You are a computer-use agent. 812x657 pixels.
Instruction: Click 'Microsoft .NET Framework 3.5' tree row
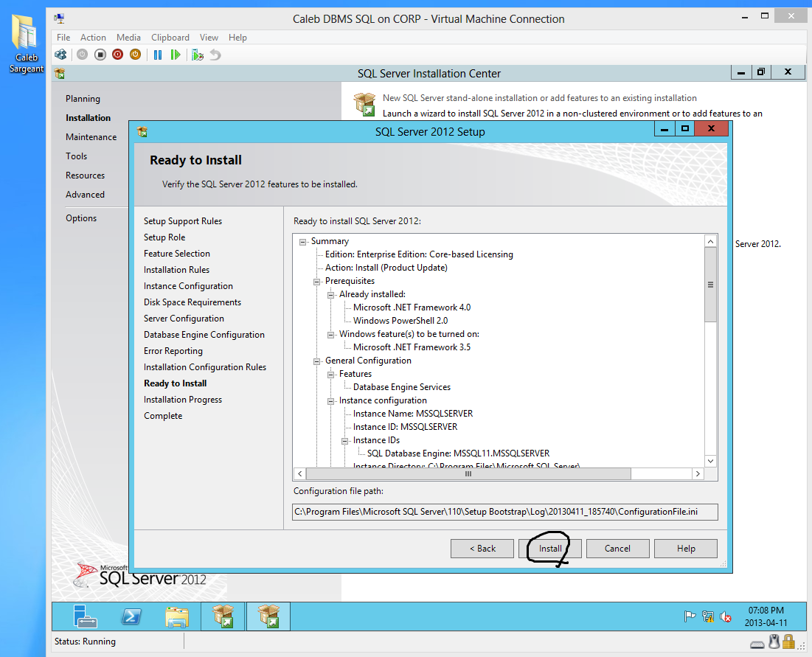(412, 347)
